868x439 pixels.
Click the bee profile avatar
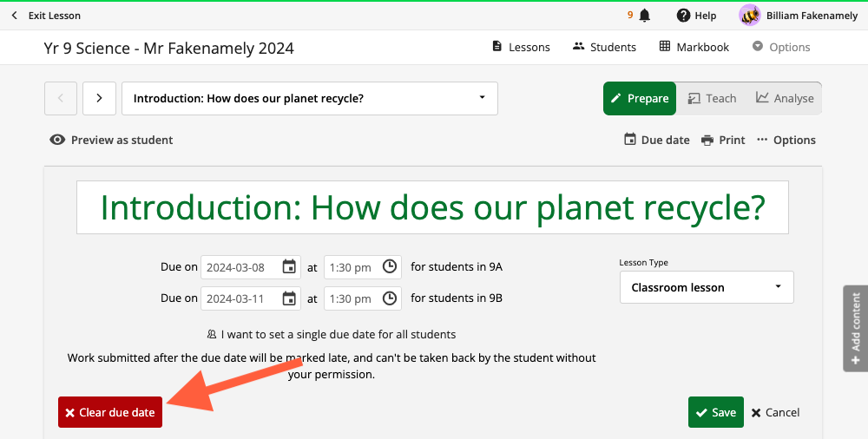(750, 16)
